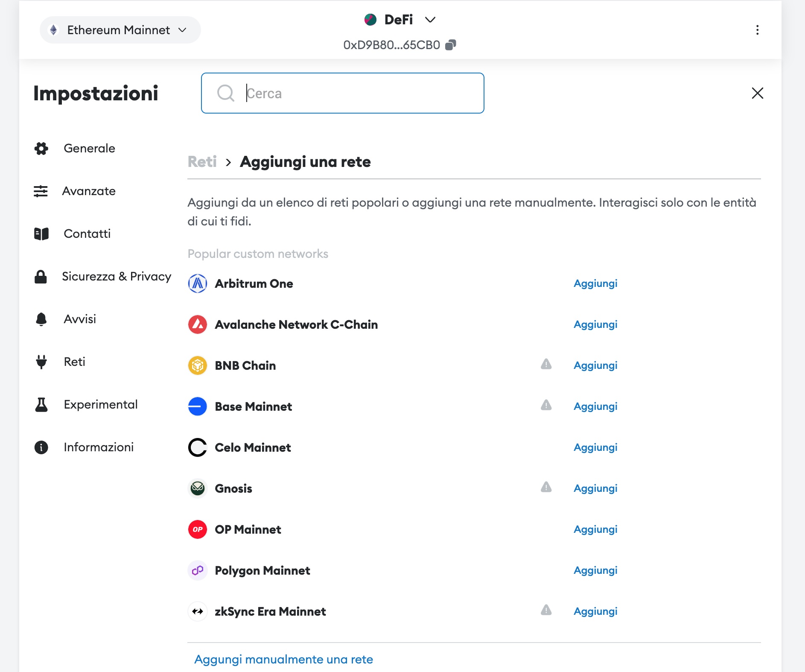Click the warning icon by zkSync Era Mainnet
The height and width of the screenshot is (672, 805).
pyautogui.click(x=546, y=610)
